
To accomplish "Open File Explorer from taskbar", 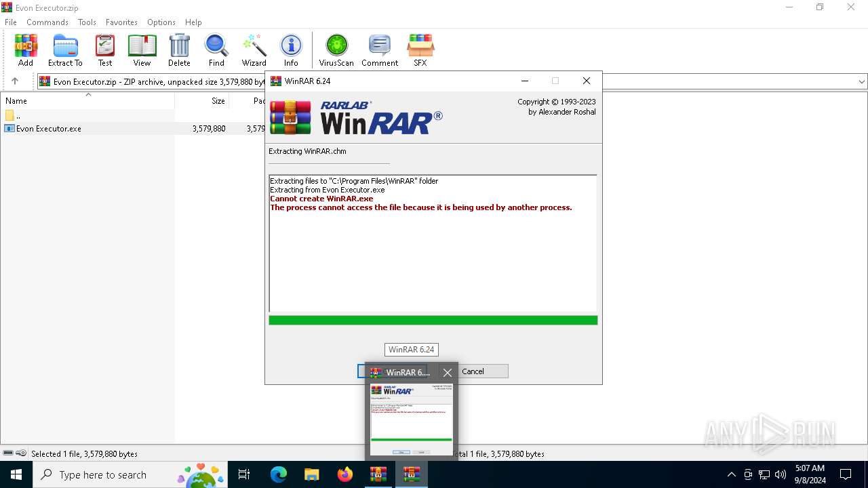I will coord(312,474).
